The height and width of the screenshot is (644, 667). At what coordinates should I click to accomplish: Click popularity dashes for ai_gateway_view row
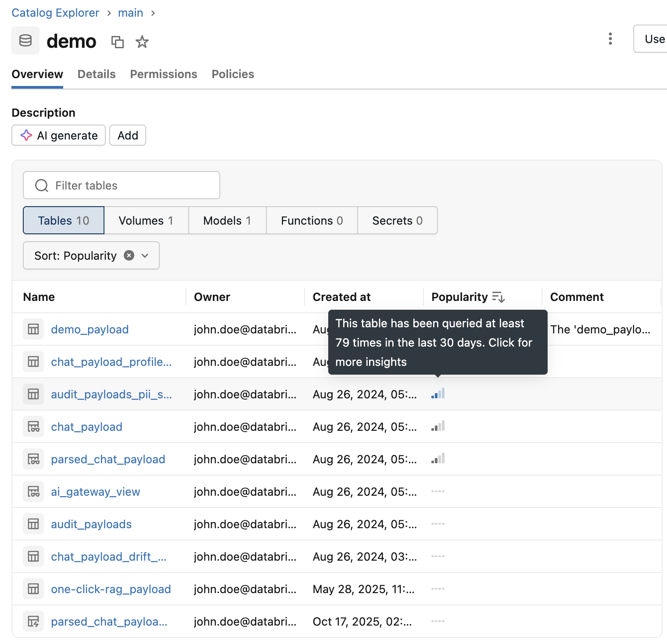438,491
